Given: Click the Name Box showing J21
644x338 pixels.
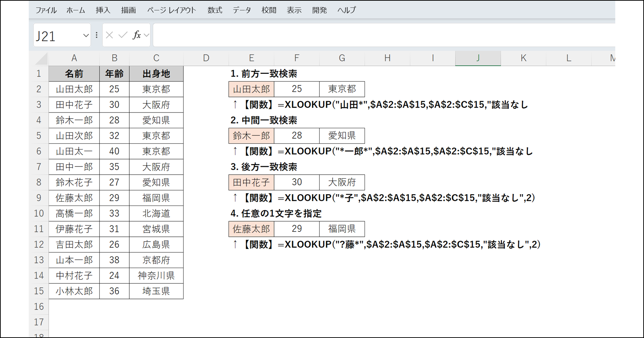Looking at the screenshot, I should click(57, 36).
